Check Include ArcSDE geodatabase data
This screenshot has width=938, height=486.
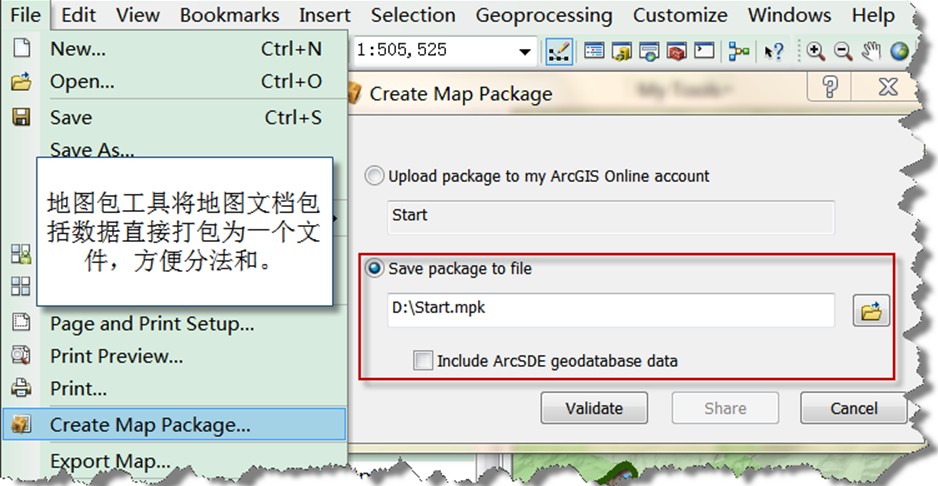point(423,361)
